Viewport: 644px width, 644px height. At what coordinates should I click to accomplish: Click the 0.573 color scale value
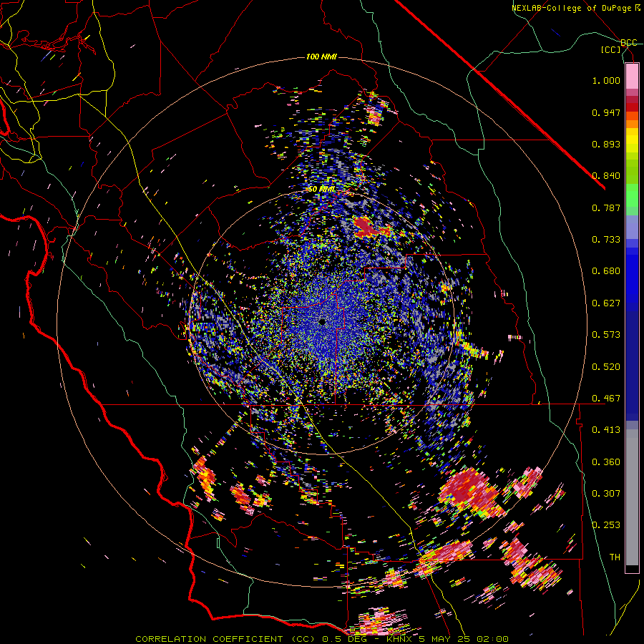tap(606, 335)
